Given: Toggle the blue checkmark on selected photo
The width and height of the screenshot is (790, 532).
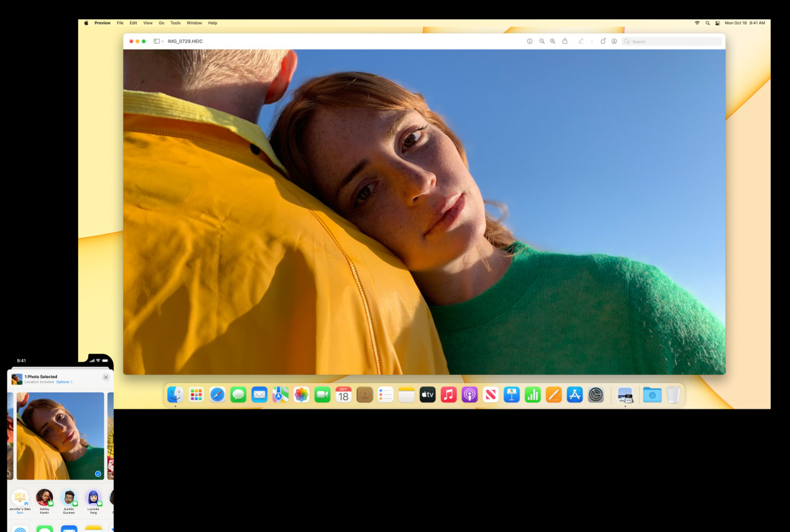Looking at the screenshot, I should [98, 474].
